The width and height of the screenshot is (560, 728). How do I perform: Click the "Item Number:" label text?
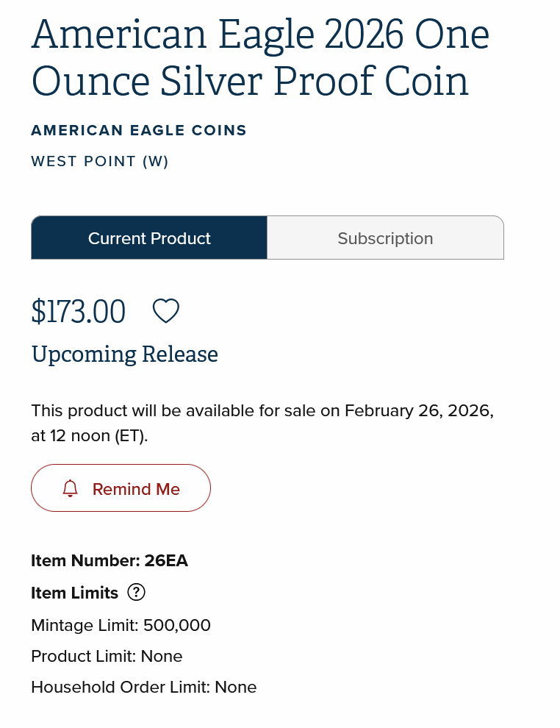pyautogui.click(x=85, y=561)
